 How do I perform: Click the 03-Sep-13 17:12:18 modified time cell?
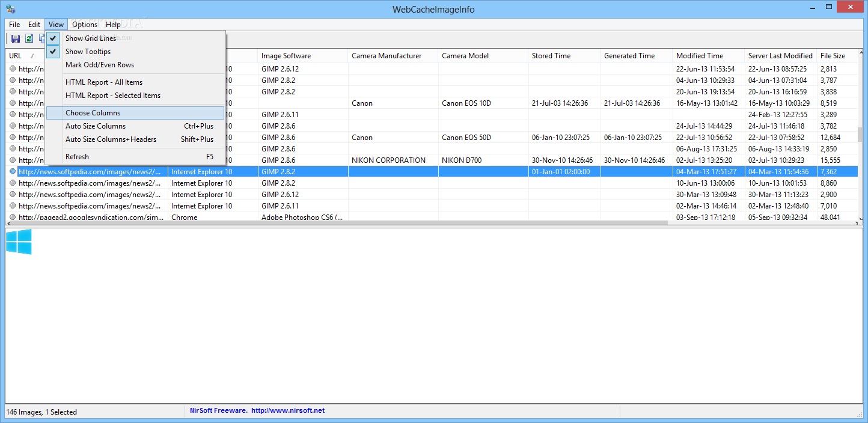[709, 218]
